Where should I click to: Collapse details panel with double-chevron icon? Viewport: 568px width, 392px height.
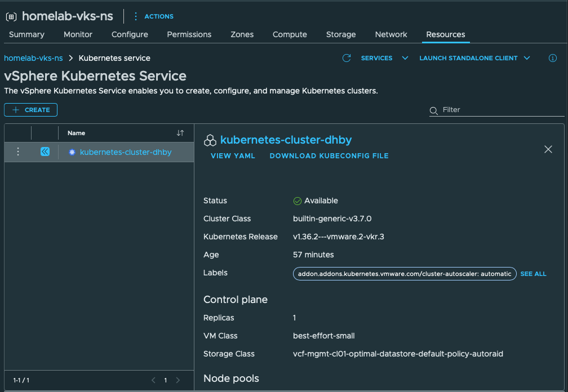pyautogui.click(x=45, y=152)
